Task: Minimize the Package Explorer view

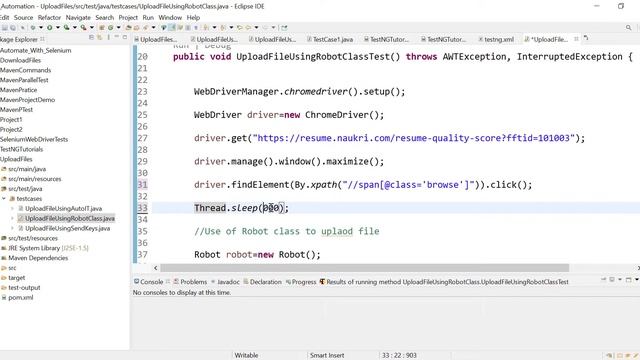Action: click(116, 37)
